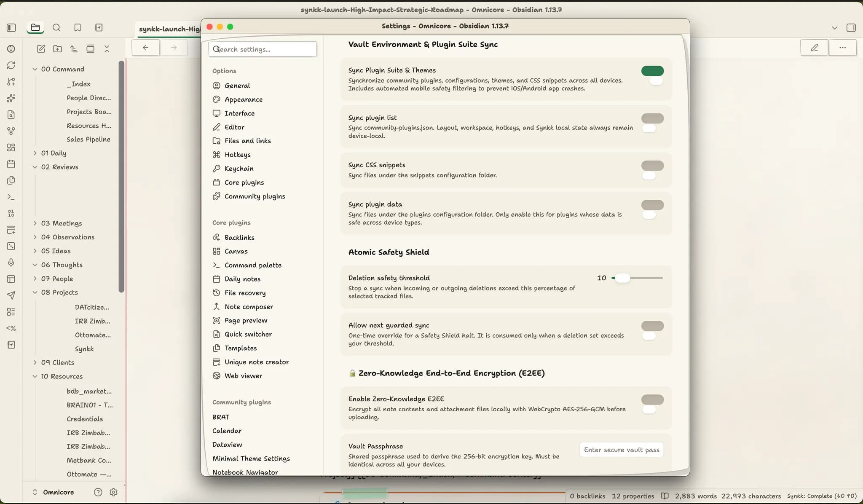Collapse all folders in file explorer
The image size is (863, 504).
pos(107,49)
